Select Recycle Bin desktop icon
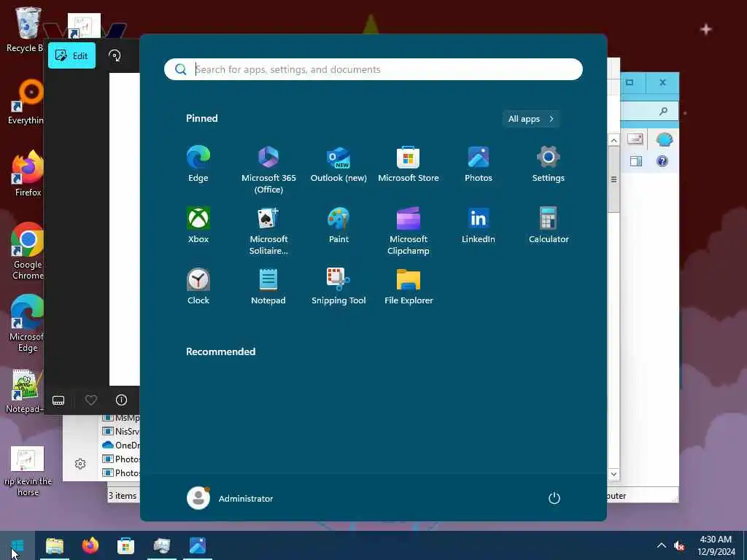 click(x=24, y=29)
